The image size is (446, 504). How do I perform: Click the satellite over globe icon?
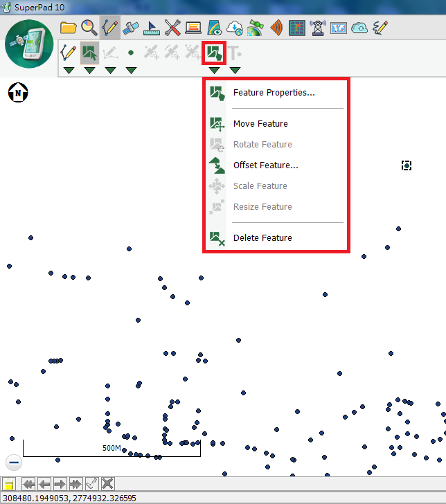tap(256, 28)
